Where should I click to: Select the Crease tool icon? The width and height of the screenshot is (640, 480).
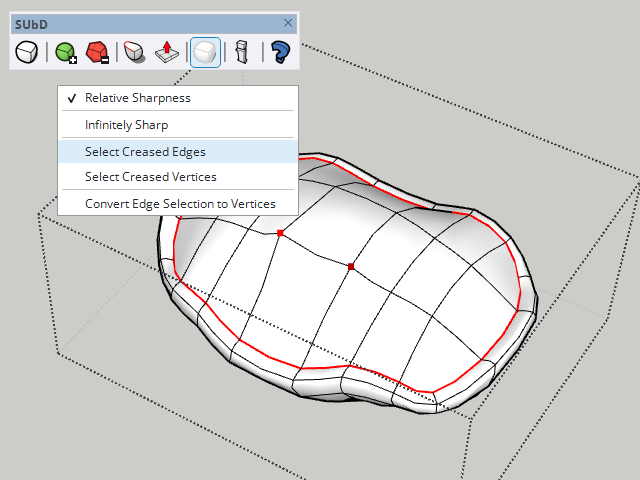[x=135, y=52]
